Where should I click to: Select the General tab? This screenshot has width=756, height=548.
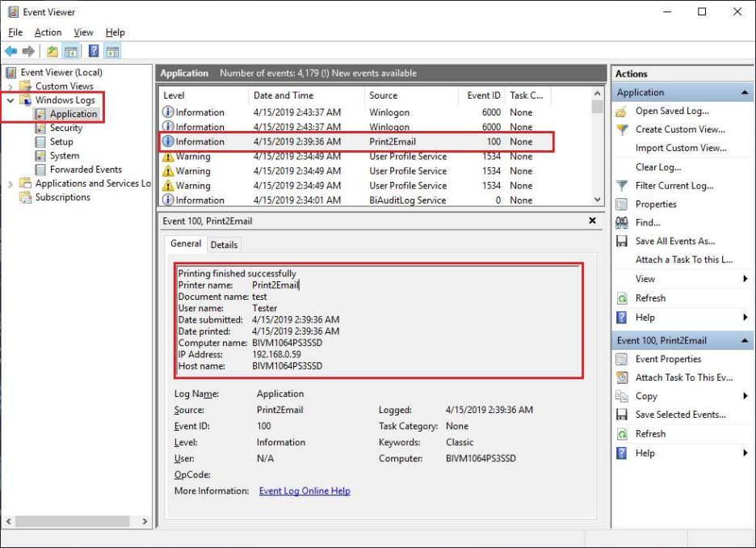point(186,243)
